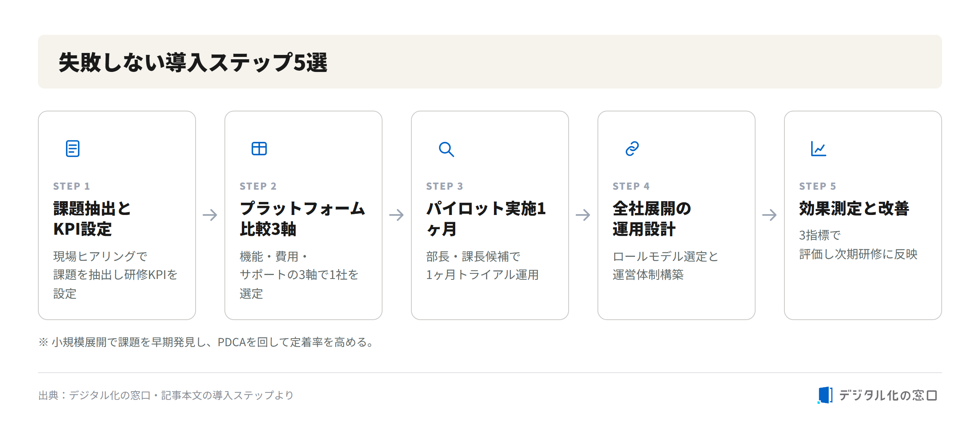Click the デジタル化の窓口 brand text at bottom right

tap(888, 396)
